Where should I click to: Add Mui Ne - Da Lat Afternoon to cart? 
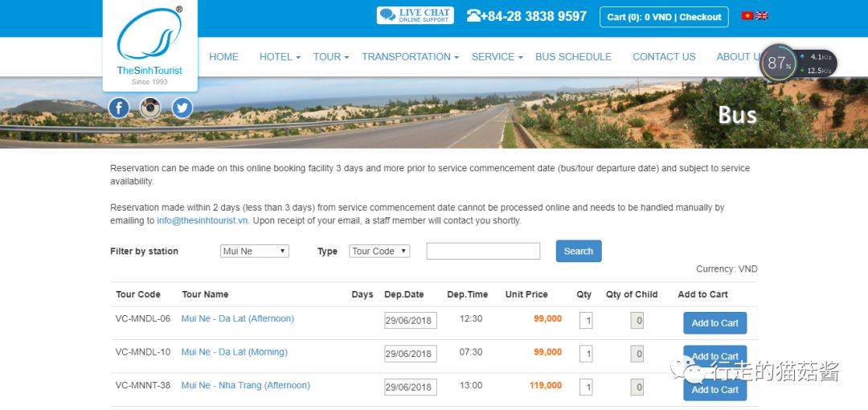714,323
